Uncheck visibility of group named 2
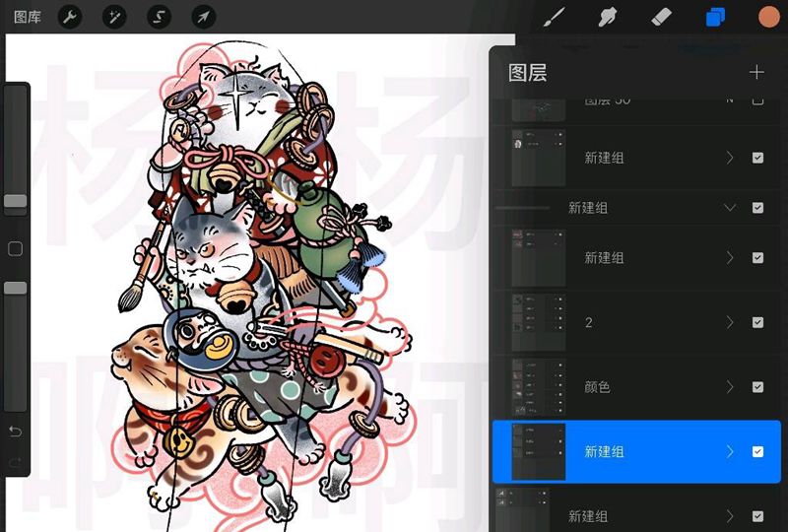The height and width of the screenshot is (532, 788). click(757, 322)
